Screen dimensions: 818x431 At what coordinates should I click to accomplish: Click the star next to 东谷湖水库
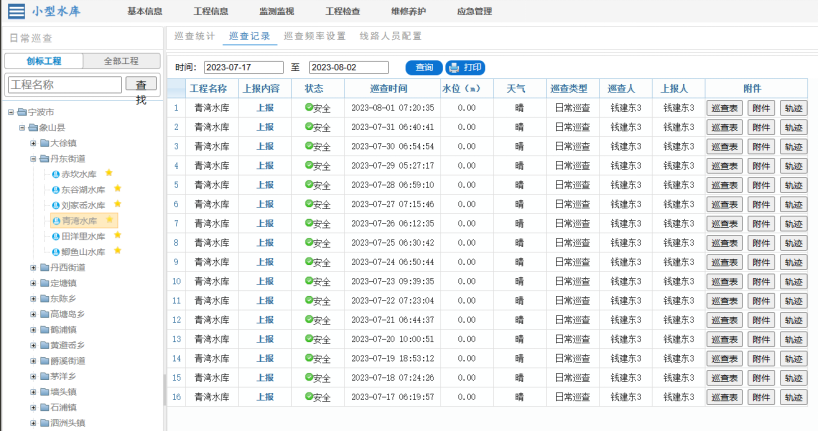(117, 188)
